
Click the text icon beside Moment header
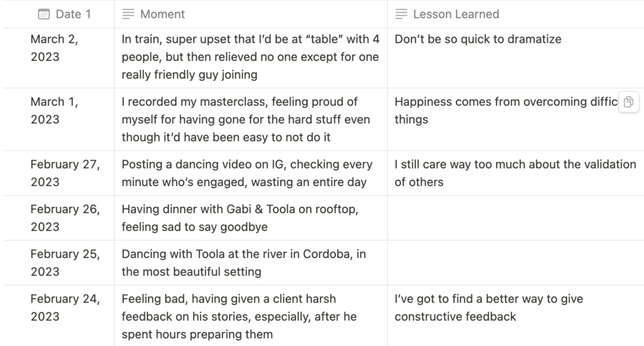(x=128, y=14)
